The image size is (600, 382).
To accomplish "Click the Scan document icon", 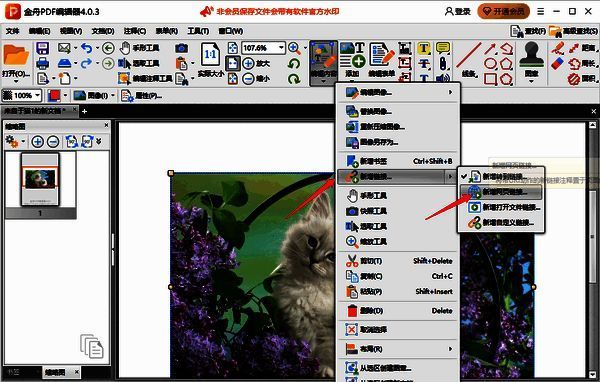I will click(64, 63).
